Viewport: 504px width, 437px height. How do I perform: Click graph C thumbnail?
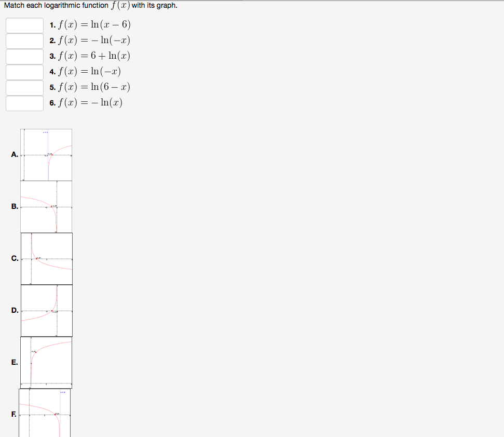47,258
